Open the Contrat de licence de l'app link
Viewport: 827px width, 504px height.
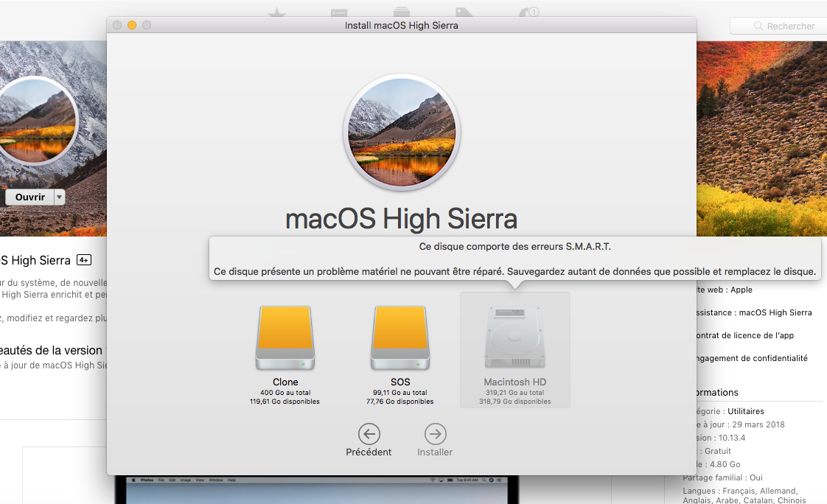pyautogui.click(x=744, y=335)
